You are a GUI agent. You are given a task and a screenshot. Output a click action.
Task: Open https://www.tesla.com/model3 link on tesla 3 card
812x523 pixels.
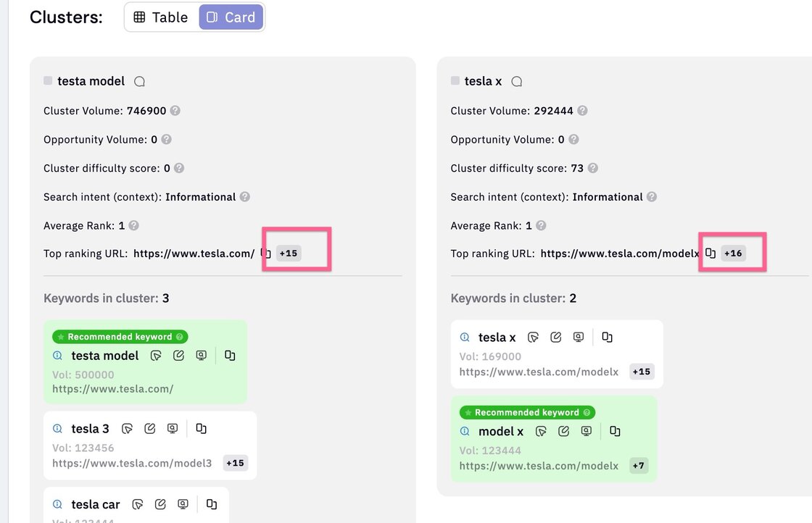132,463
